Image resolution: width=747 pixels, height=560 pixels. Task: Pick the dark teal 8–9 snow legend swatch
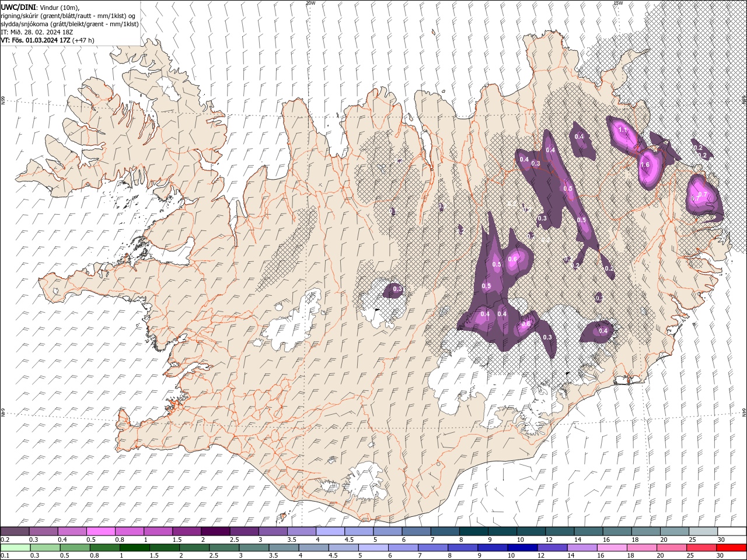click(x=474, y=531)
